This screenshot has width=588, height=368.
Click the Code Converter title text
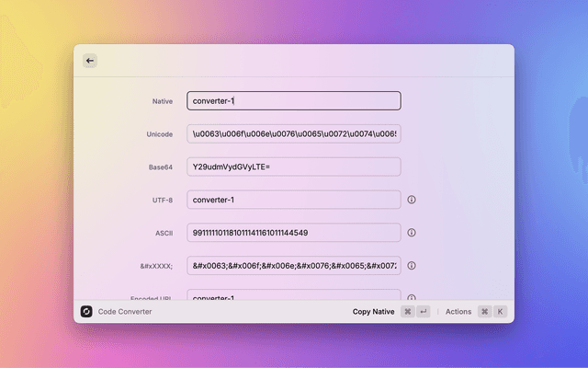(x=125, y=312)
